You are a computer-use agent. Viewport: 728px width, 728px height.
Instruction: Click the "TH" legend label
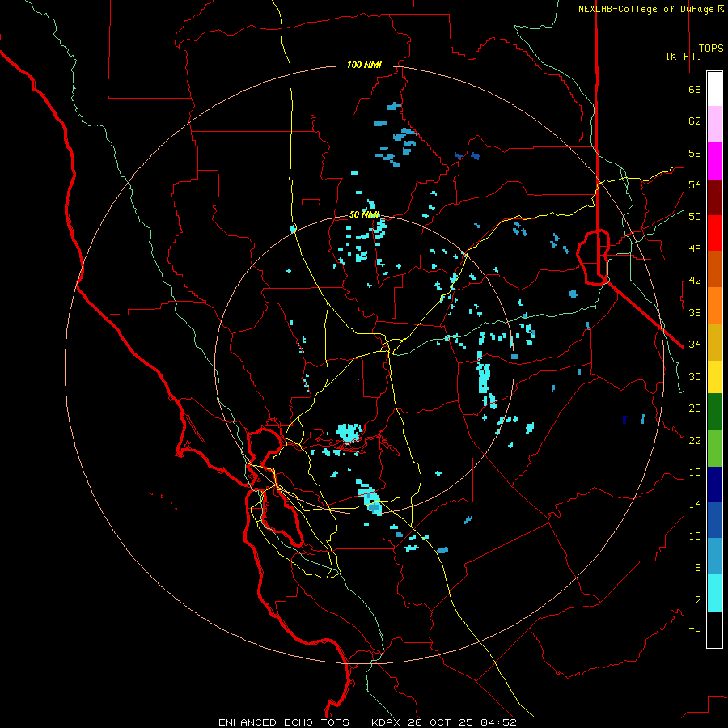(695, 632)
